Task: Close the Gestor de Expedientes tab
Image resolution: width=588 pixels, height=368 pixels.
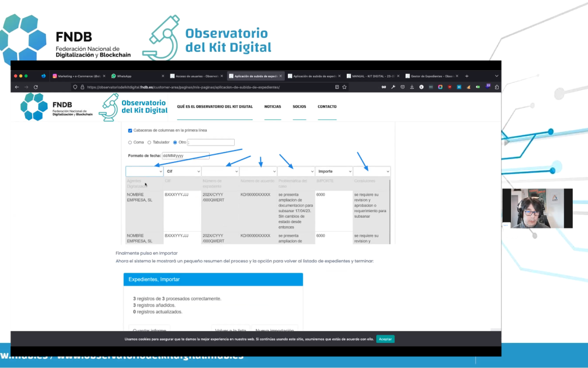Action: pos(457,76)
